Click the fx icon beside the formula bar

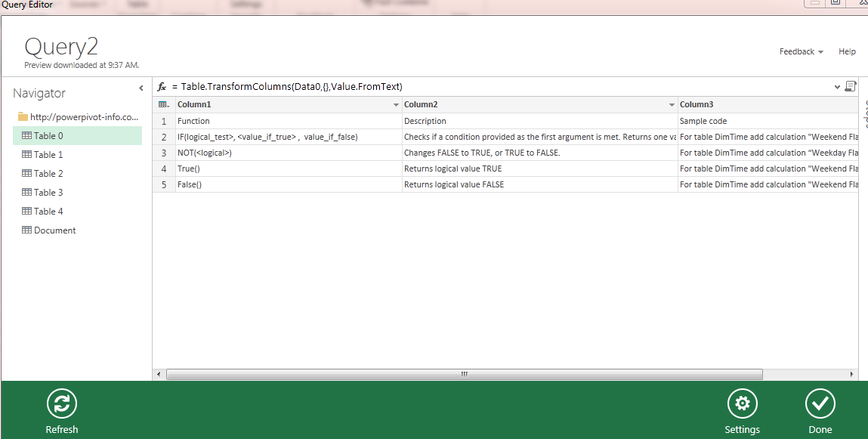(x=162, y=85)
